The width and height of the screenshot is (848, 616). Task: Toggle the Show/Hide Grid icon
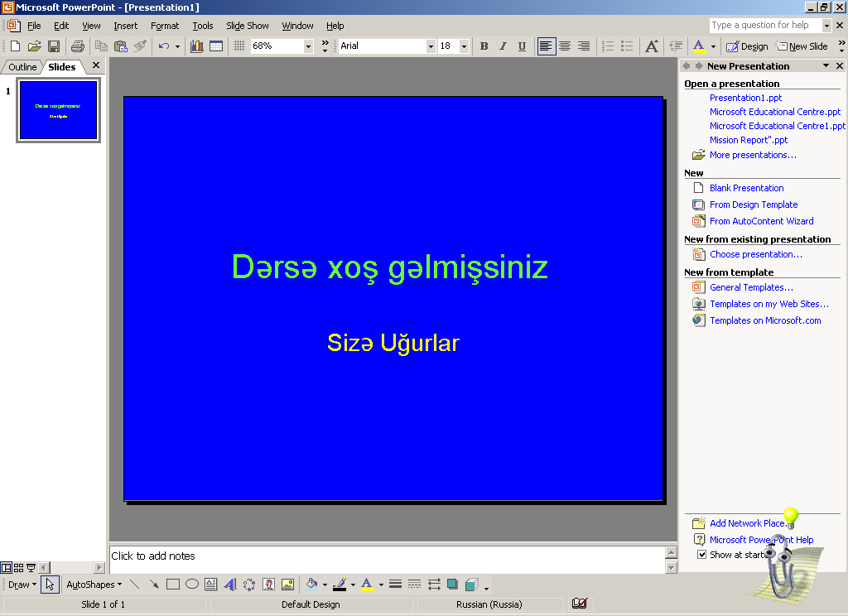tap(239, 46)
